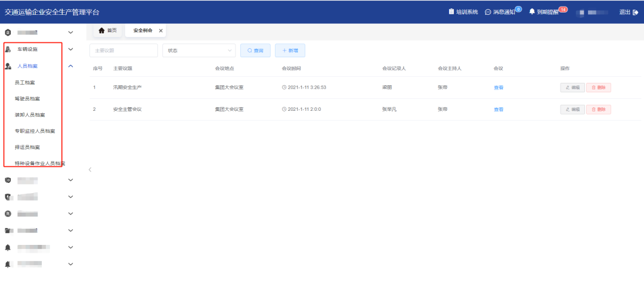Click the 主要议题 search input field
Viewport: 644px width, 286px height.
tap(123, 51)
